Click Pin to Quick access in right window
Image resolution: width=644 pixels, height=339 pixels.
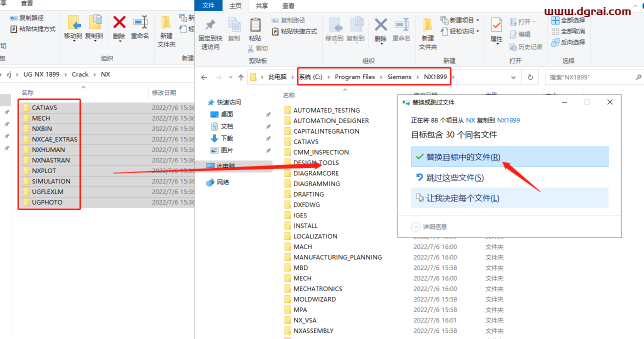210,33
